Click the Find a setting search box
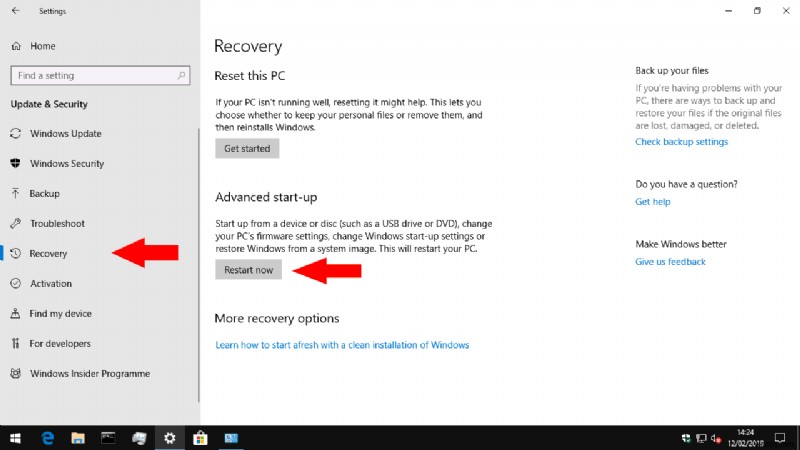The height and width of the screenshot is (450, 800). click(x=100, y=76)
